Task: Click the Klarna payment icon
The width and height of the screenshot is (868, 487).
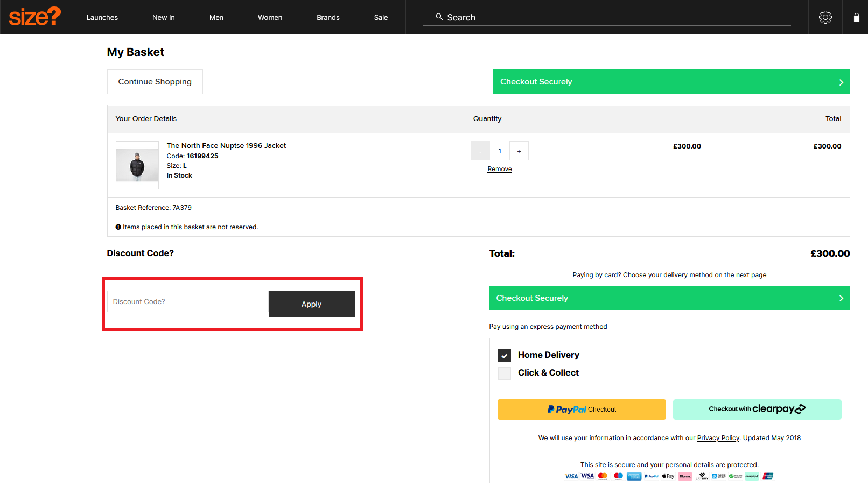Action: click(685, 476)
